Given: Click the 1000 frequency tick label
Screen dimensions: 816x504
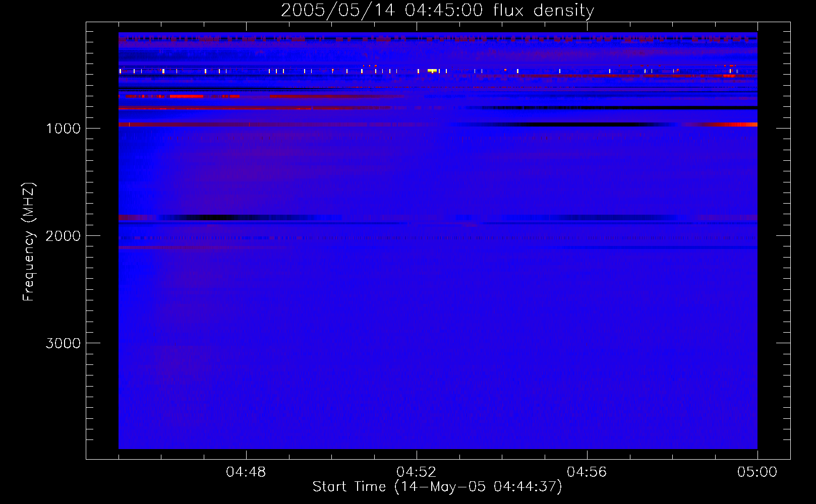Looking at the screenshot, I should (63, 129).
